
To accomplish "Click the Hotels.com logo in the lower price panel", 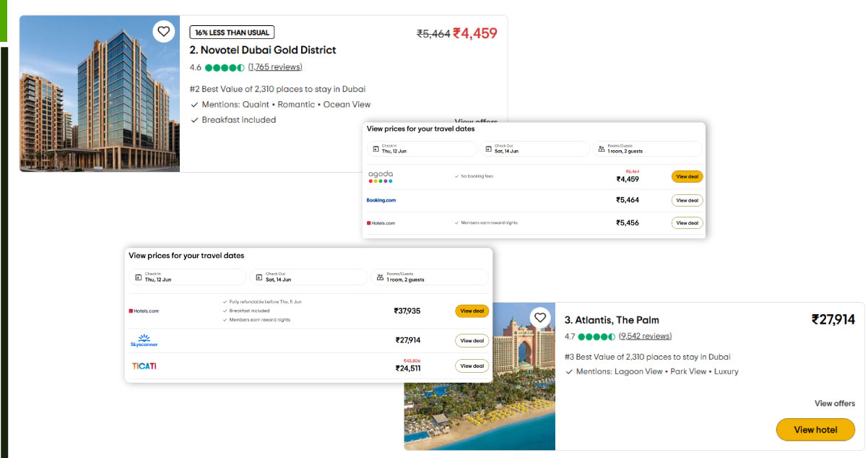I will pos(146,311).
